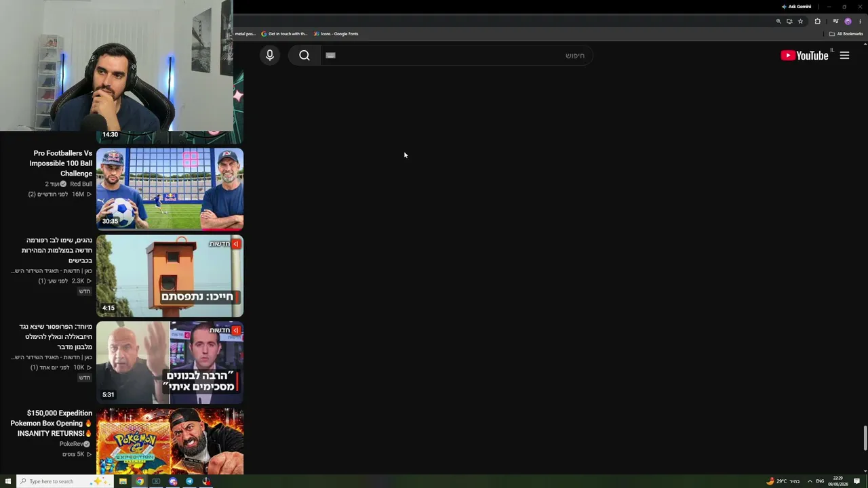Bookmark this page with the star icon
Screen dimensions: 868x488
coord(800,22)
